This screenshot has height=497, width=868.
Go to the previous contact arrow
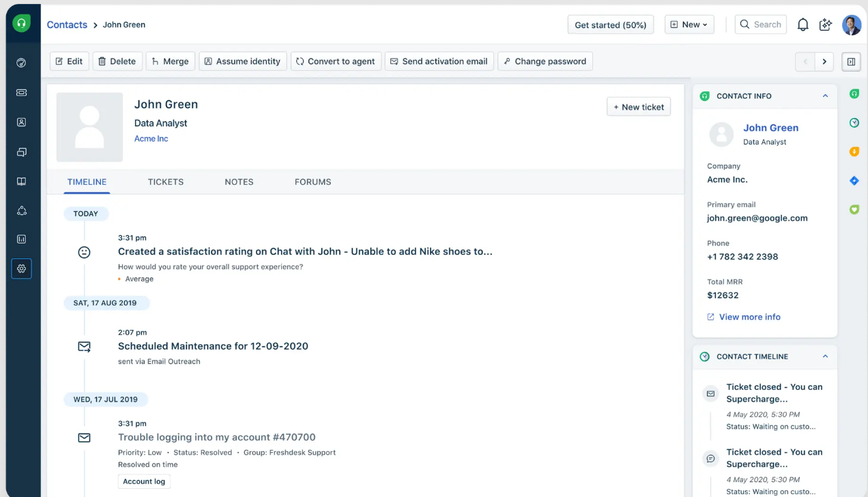[x=805, y=61]
